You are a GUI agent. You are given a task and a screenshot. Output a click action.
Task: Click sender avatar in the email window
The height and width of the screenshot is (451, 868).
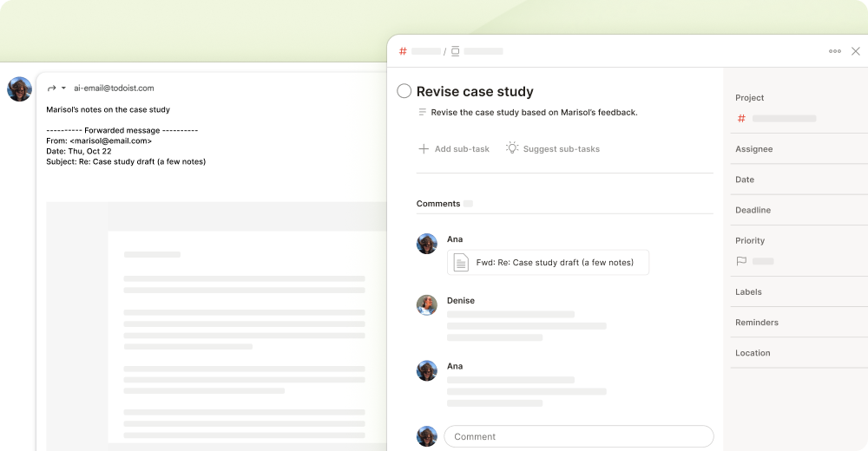(19, 89)
